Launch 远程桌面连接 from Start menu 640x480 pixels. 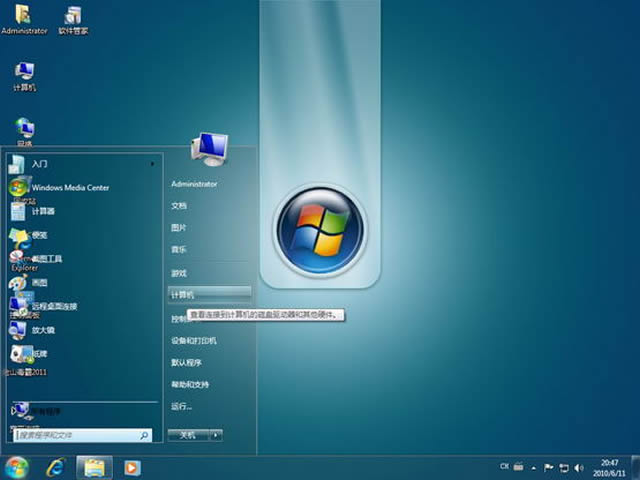84,306
